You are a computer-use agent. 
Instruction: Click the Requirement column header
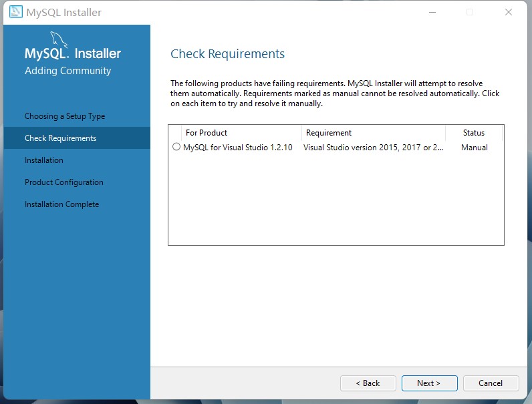click(x=373, y=132)
